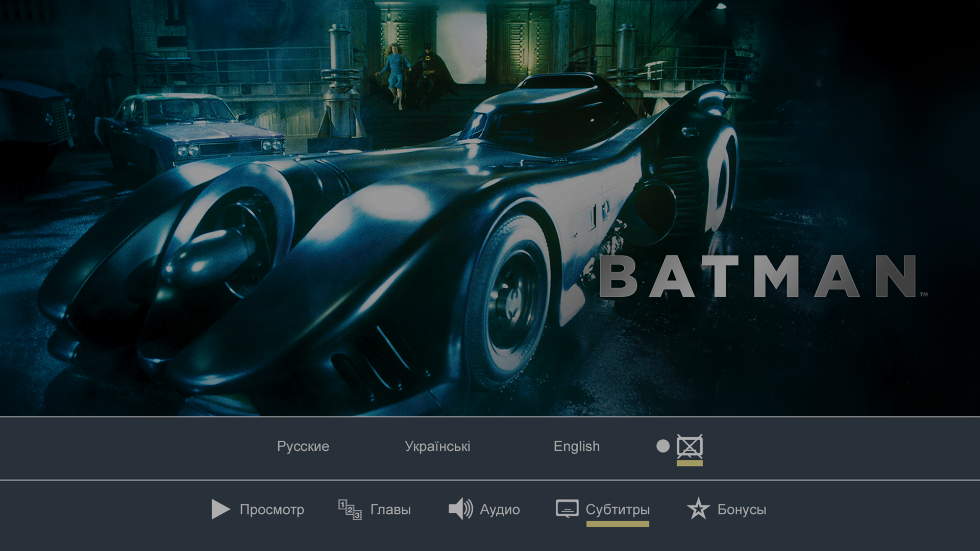Screen dimensions: 980x551
Task: Click the numbered chapters icon beside Главы
Action: pos(350,509)
